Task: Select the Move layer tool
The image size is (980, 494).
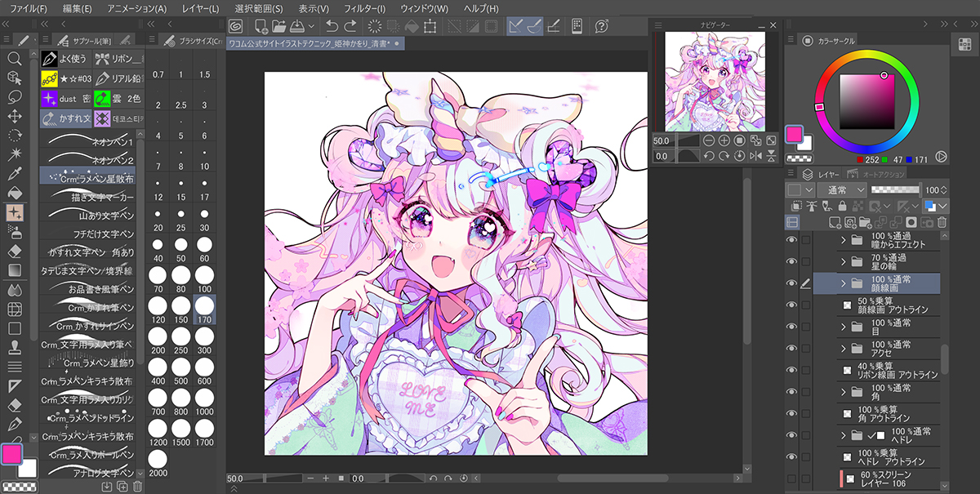Action: [14, 117]
